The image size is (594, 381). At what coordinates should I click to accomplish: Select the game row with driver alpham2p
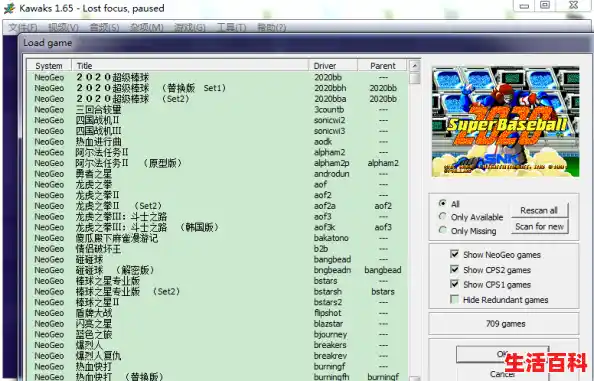[x=218, y=163]
